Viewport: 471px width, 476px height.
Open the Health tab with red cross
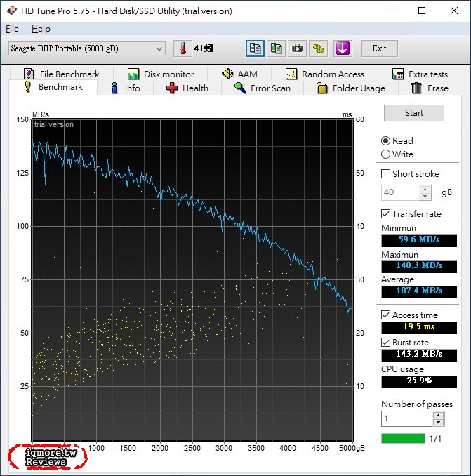point(187,88)
